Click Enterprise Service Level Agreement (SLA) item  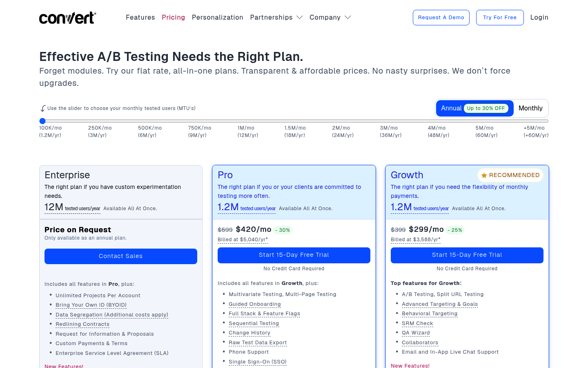112,353
